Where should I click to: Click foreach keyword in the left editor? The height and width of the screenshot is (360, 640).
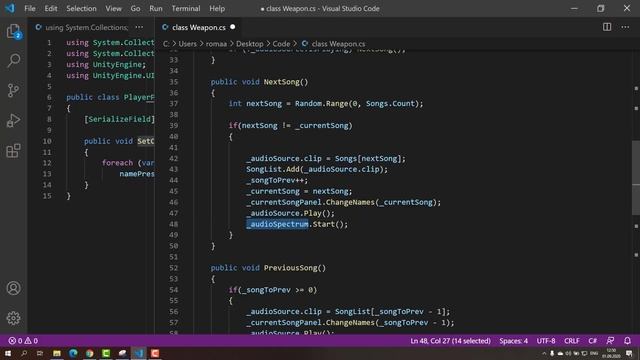[x=118, y=163]
